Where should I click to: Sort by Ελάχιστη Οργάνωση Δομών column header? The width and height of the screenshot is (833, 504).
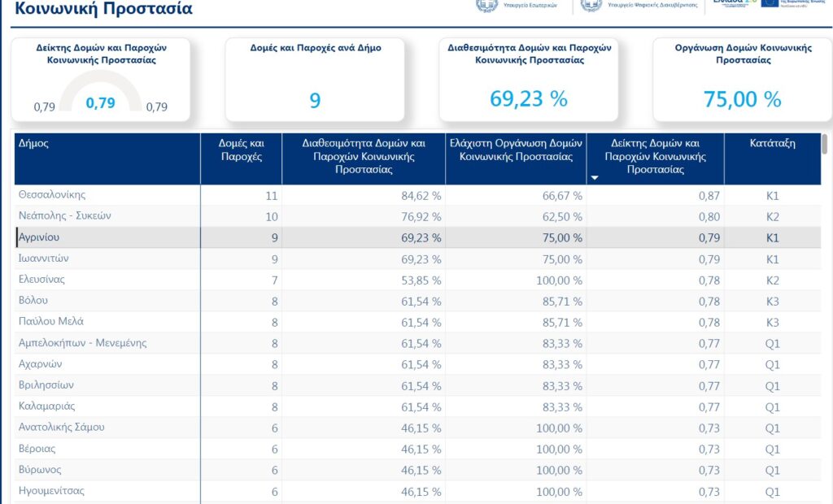point(515,150)
